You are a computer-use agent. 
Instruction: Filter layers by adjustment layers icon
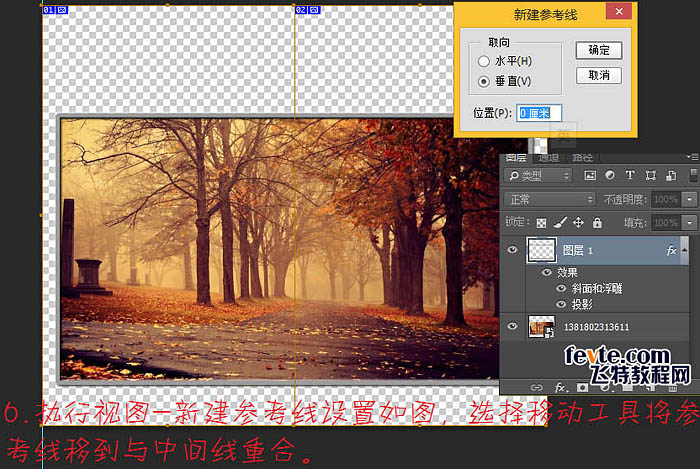(x=609, y=175)
